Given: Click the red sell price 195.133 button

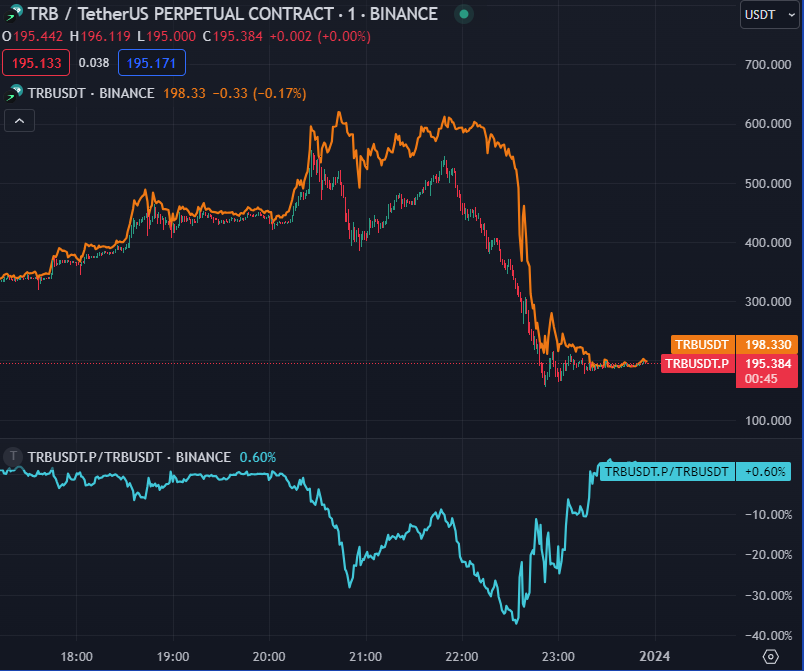Looking at the screenshot, I should point(36,63).
